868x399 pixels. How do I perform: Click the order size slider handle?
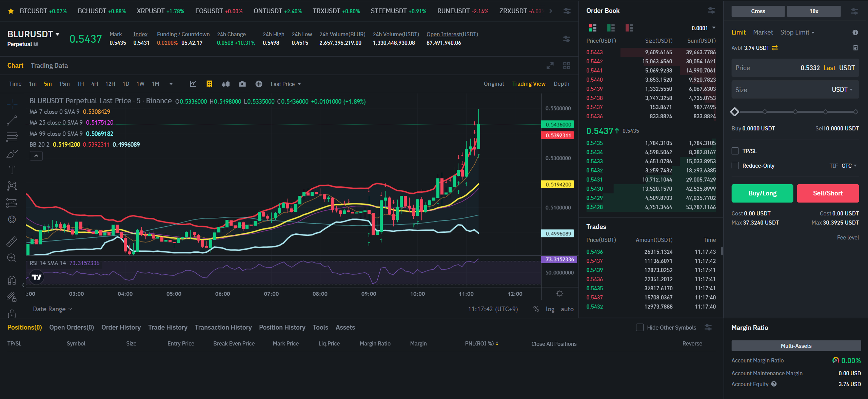click(x=735, y=112)
